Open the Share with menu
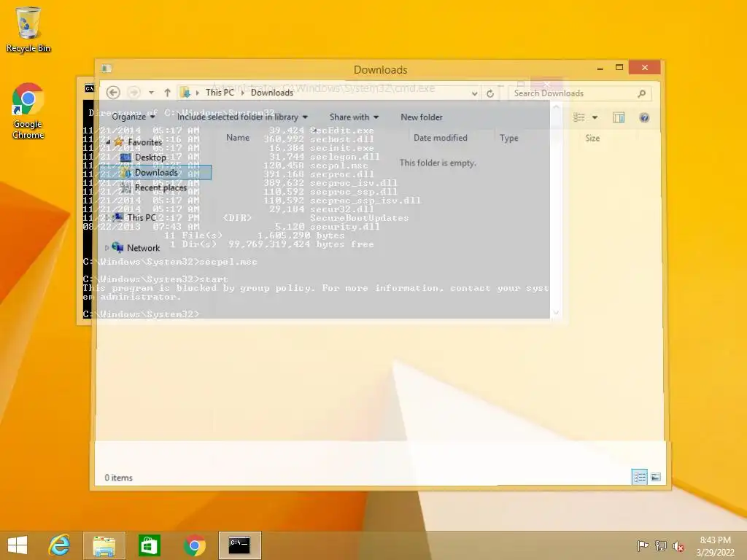 [x=354, y=117]
